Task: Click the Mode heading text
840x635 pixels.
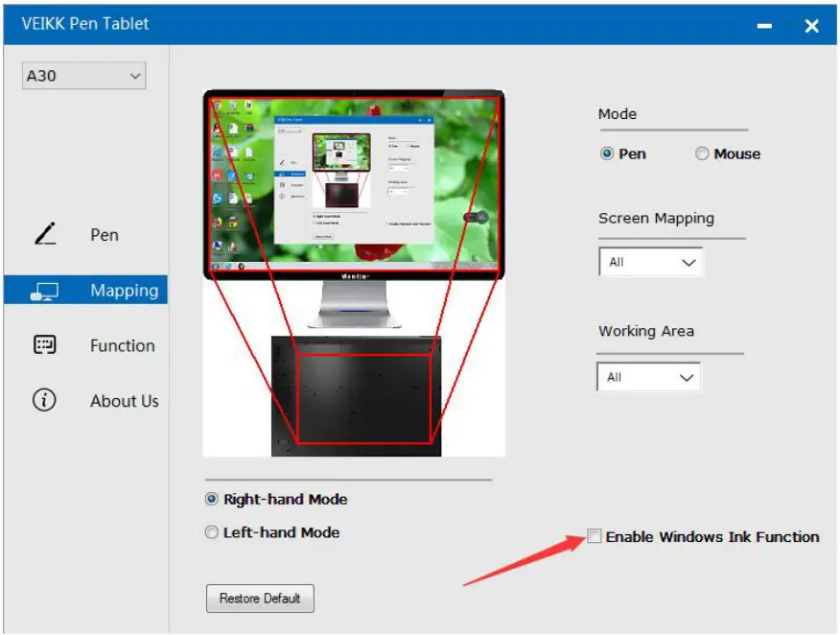Action: (618, 114)
